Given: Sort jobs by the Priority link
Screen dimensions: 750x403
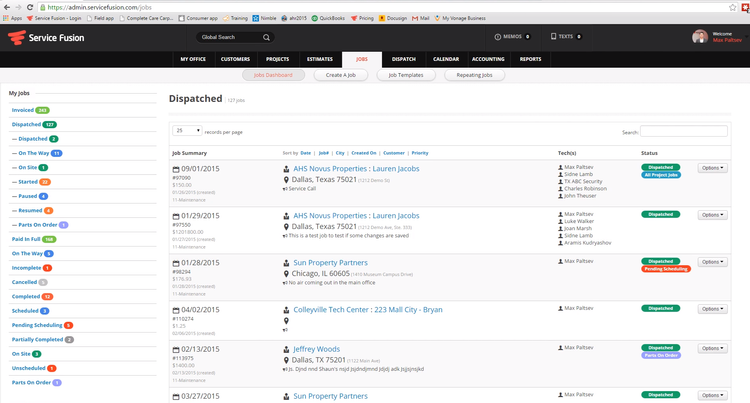Looking at the screenshot, I should pyautogui.click(x=420, y=153).
